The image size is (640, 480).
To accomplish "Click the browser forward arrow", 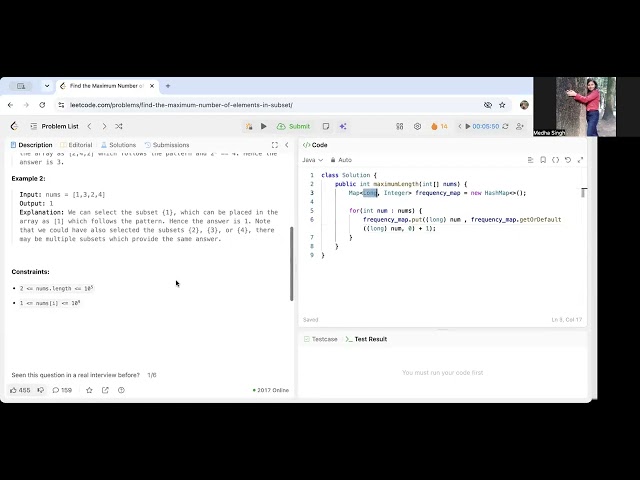I will (x=26, y=105).
